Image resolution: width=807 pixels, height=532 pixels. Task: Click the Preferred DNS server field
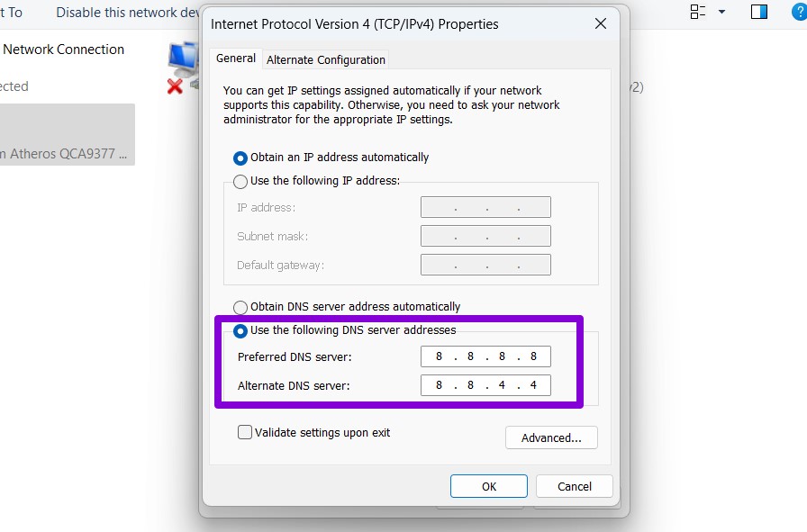485,356
